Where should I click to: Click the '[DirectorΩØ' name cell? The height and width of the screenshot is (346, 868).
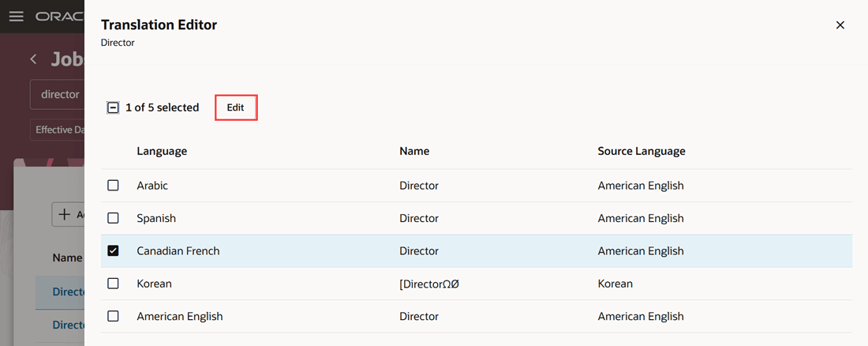[x=431, y=284]
